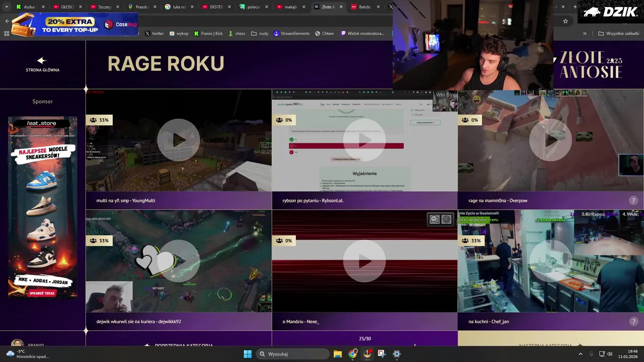Click the browser back arrow
644x362 pixels.
(x=7, y=21)
